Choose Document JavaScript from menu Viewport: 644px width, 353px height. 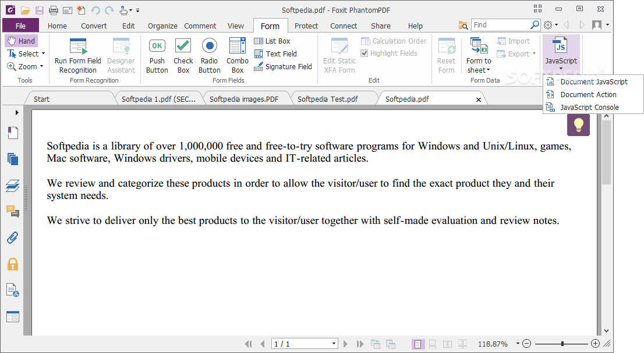coord(593,82)
